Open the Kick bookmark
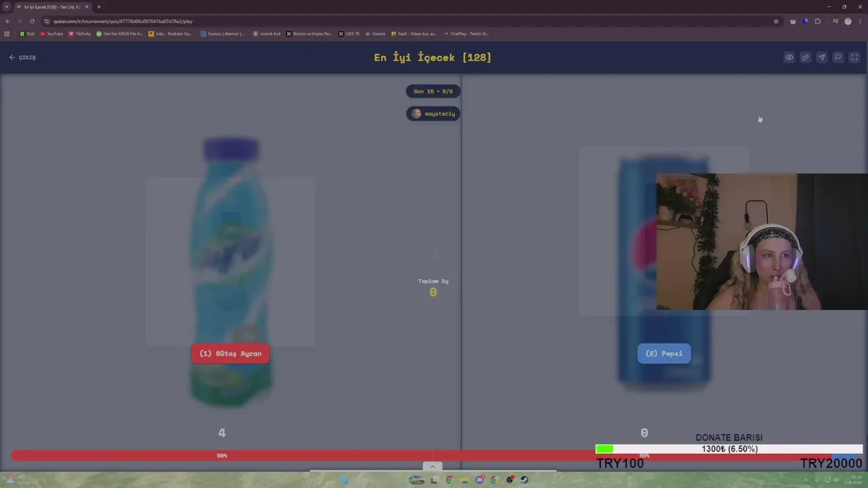This screenshot has height=488, width=868. pos(27,34)
